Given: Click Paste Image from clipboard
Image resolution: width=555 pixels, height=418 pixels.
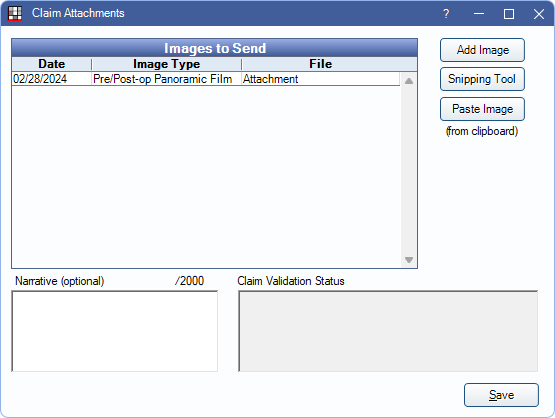Looking at the screenshot, I should pos(482,109).
